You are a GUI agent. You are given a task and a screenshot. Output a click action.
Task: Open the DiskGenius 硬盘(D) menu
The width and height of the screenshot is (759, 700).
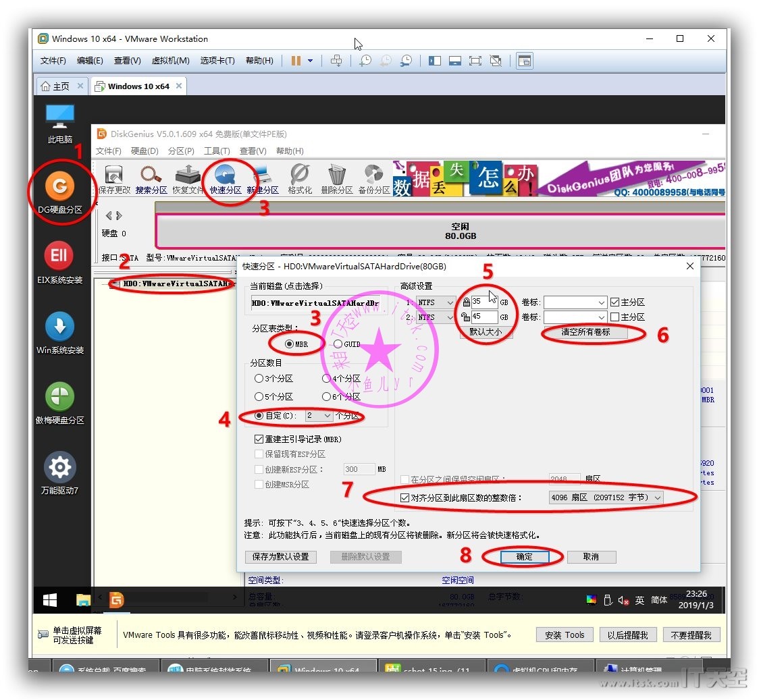point(145,151)
